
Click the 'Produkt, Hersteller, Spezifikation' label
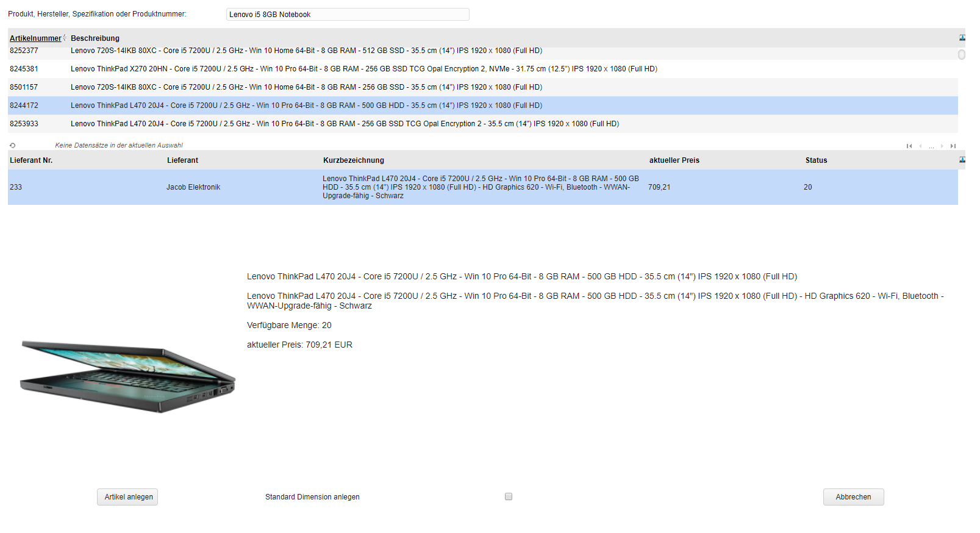pyautogui.click(x=97, y=14)
